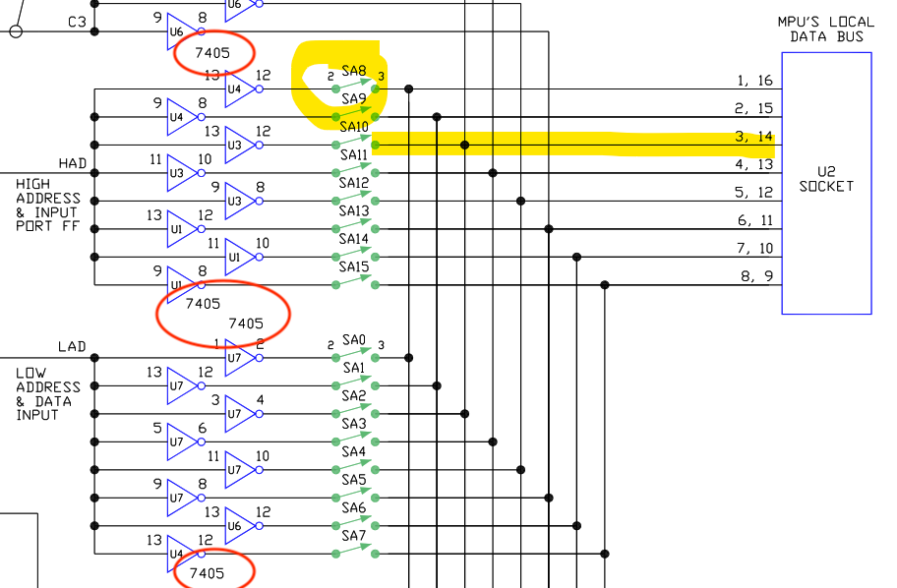Click the MPU'S LOCAL DATA BUS heading

click(826, 29)
